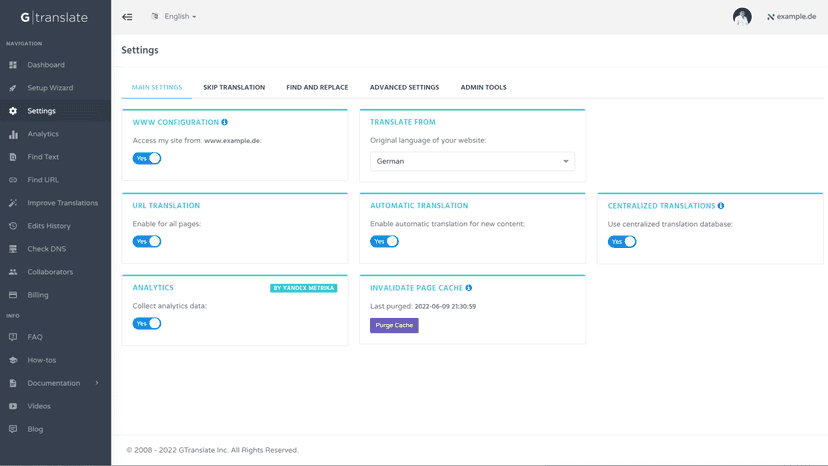Click the www.example.de domain text
The height and width of the screenshot is (466, 828).
click(x=232, y=141)
